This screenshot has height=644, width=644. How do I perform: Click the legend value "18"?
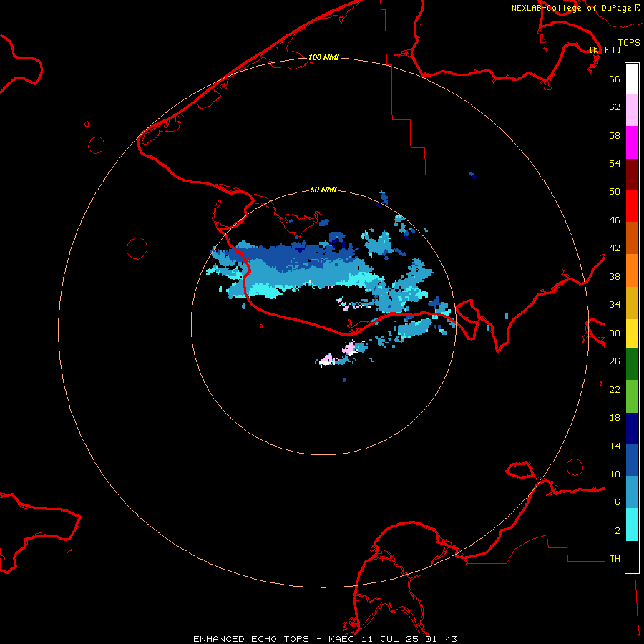[x=615, y=418]
